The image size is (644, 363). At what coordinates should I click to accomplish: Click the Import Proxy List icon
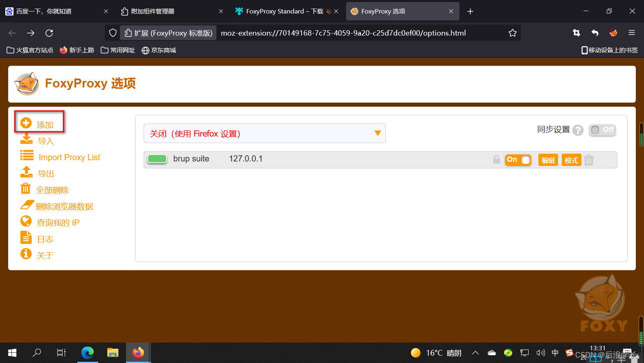pos(27,155)
